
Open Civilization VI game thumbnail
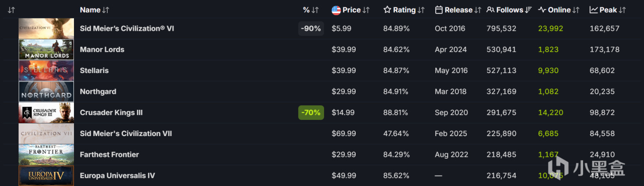(46, 29)
